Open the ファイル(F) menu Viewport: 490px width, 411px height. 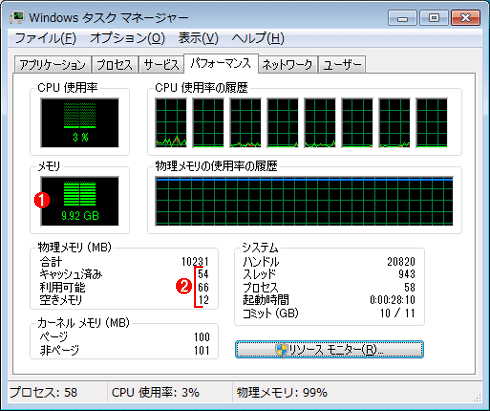pos(46,38)
